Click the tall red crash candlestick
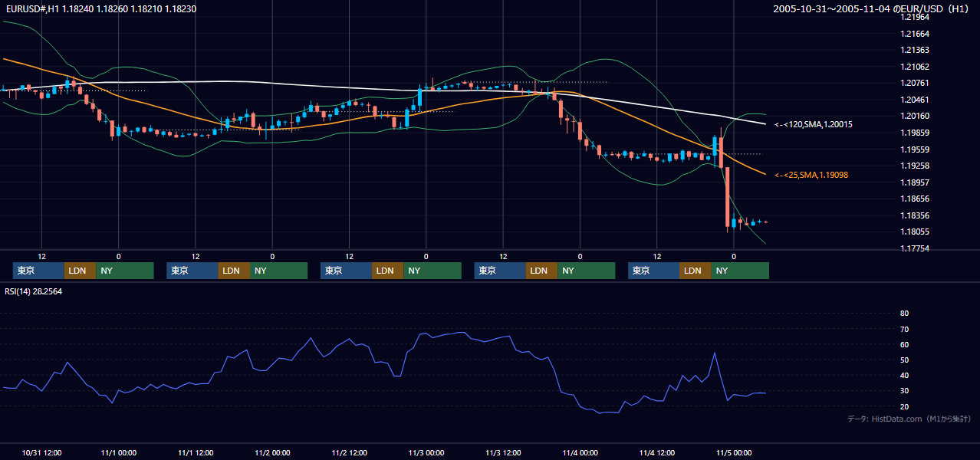 (727, 199)
